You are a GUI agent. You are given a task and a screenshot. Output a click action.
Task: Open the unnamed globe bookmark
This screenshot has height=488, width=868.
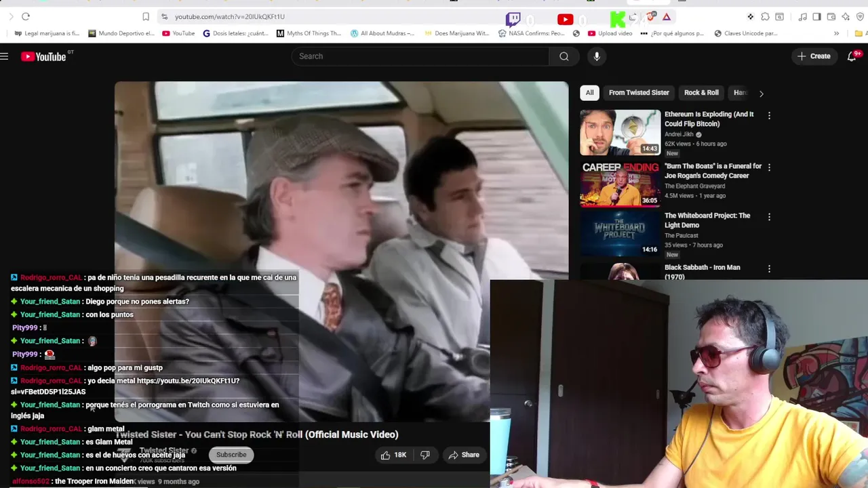(x=576, y=33)
